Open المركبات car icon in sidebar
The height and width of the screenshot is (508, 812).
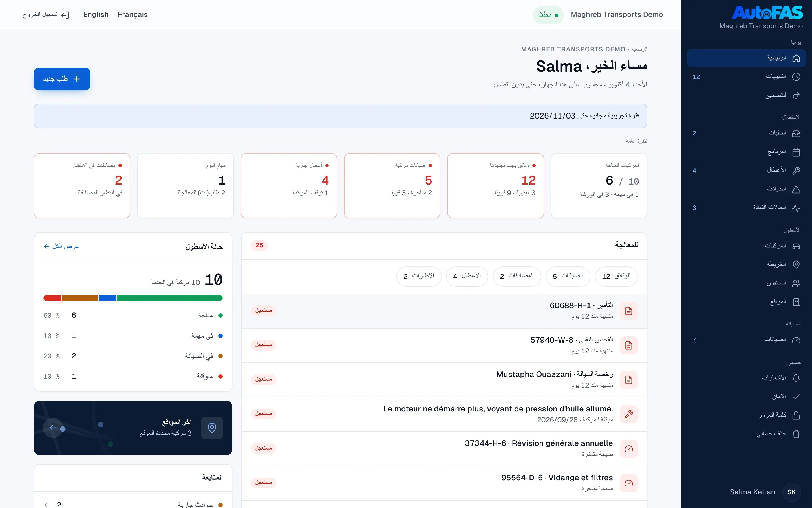796,246
